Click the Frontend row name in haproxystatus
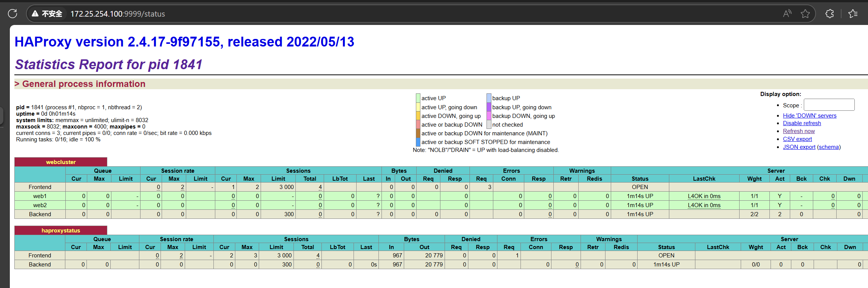The image size is (868, 288). click(40, 255)
